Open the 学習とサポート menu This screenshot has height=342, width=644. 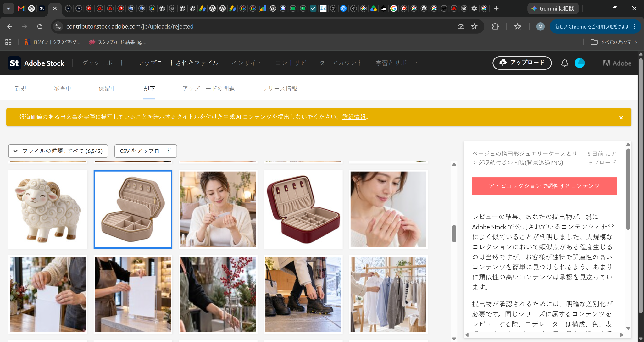pos(397,63)
